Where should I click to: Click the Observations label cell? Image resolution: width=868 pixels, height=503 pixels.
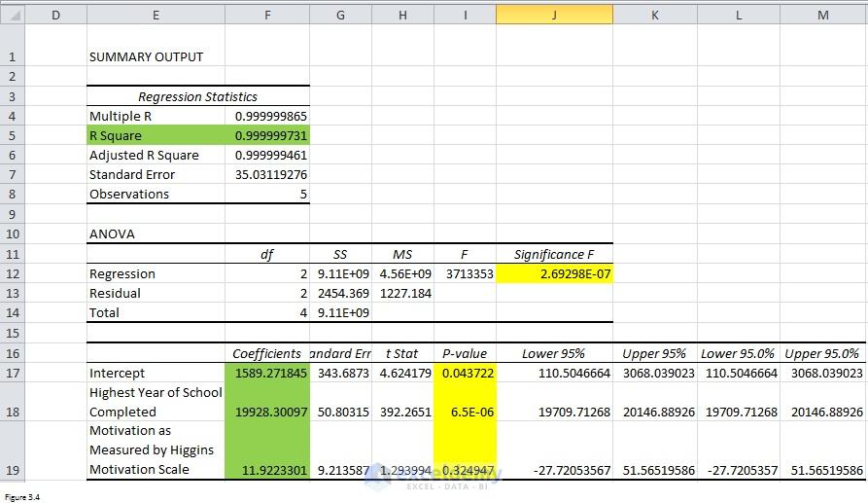156,194
